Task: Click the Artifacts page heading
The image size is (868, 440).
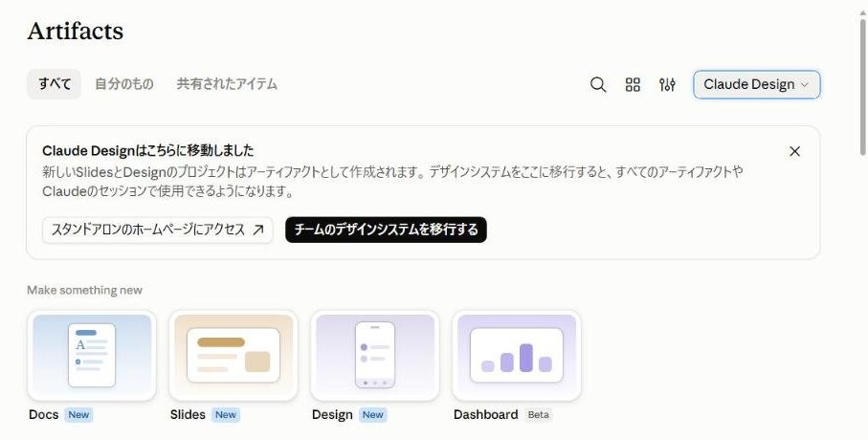Action: [76, 31]
